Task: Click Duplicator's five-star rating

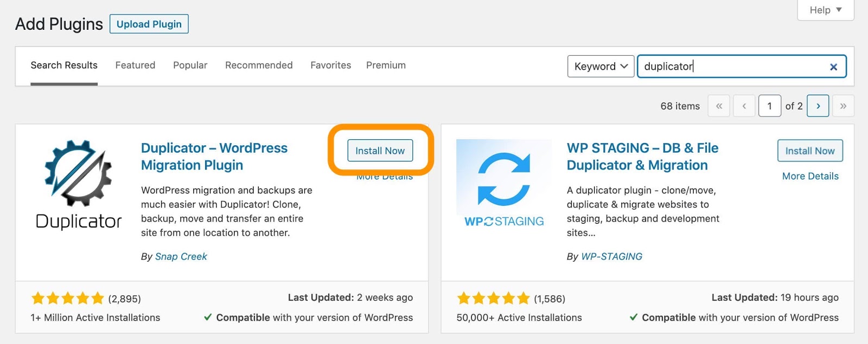Action: click(x=67, y=298)
